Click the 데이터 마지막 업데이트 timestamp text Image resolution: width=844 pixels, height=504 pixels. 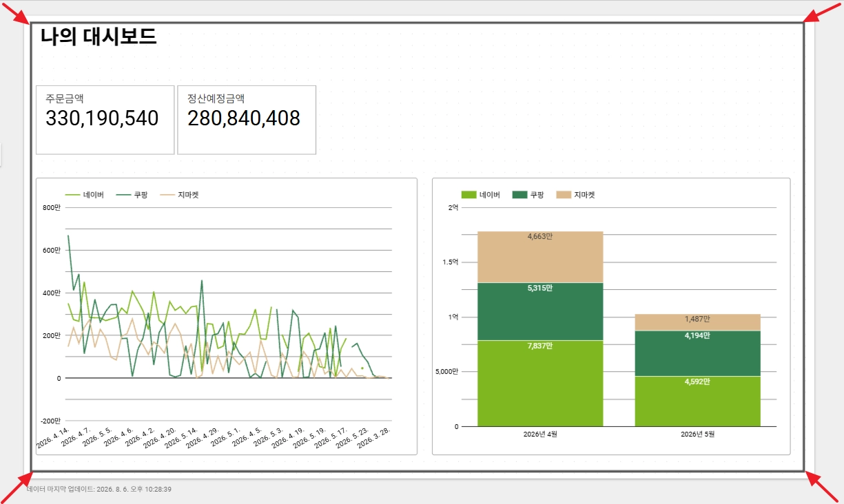pos(99,489)
